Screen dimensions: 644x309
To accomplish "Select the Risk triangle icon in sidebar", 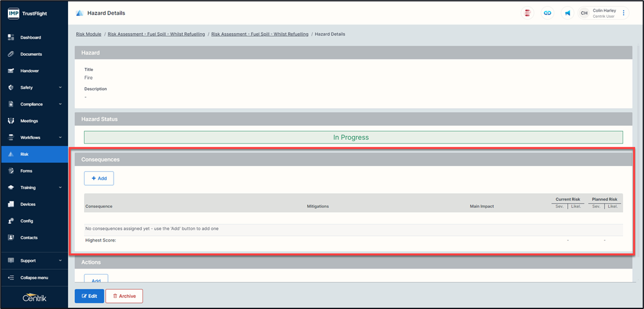I will pos(11,154).
